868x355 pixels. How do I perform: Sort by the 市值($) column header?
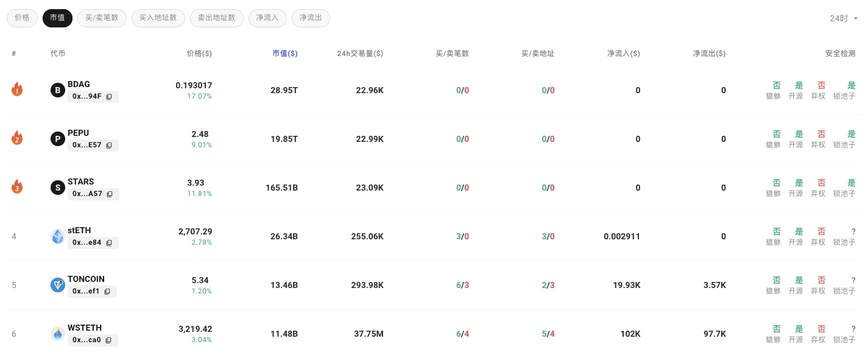click(284, 54)
